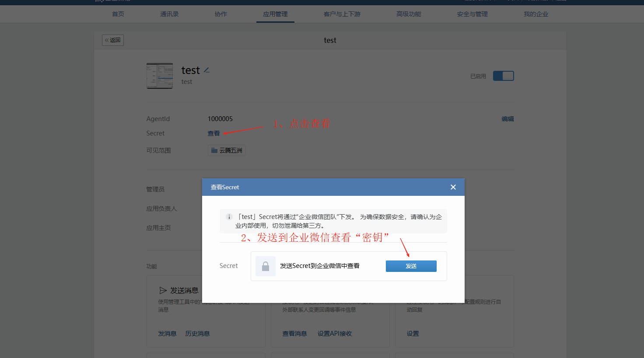Click the 返回 back button
The height and width of the screenshot is (358, 644).
113,40
